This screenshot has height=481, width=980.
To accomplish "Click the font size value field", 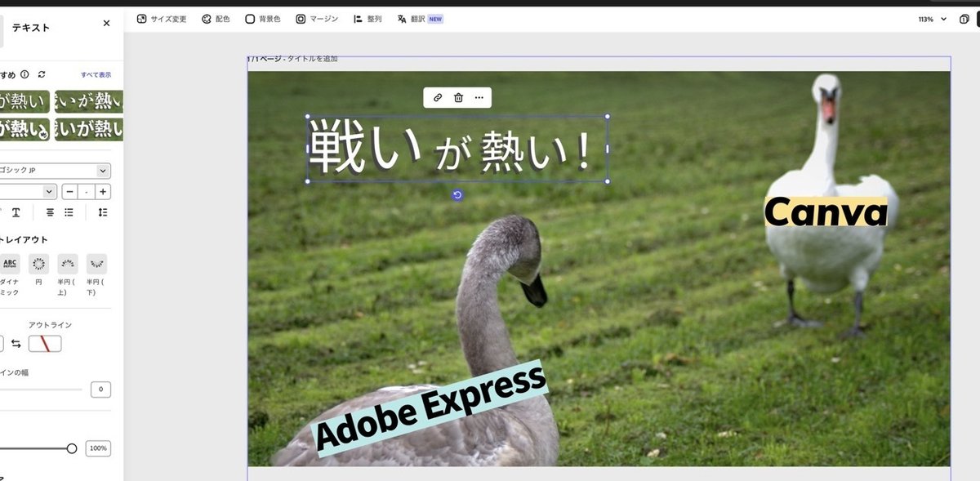I will [x=87, y=192].
